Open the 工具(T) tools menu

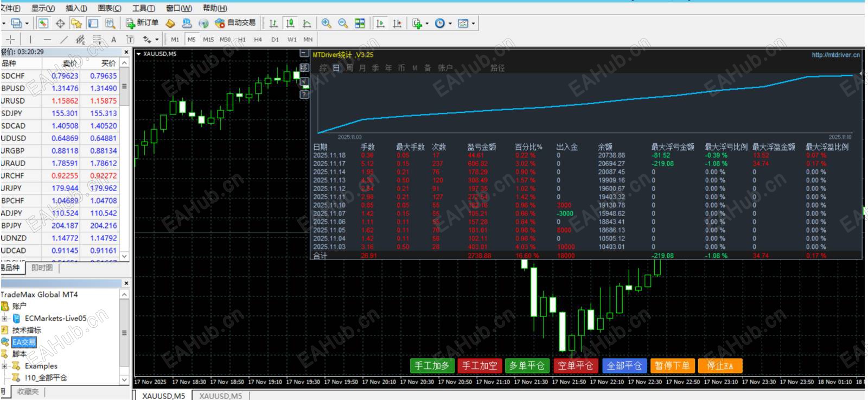(x=143, y=8)
